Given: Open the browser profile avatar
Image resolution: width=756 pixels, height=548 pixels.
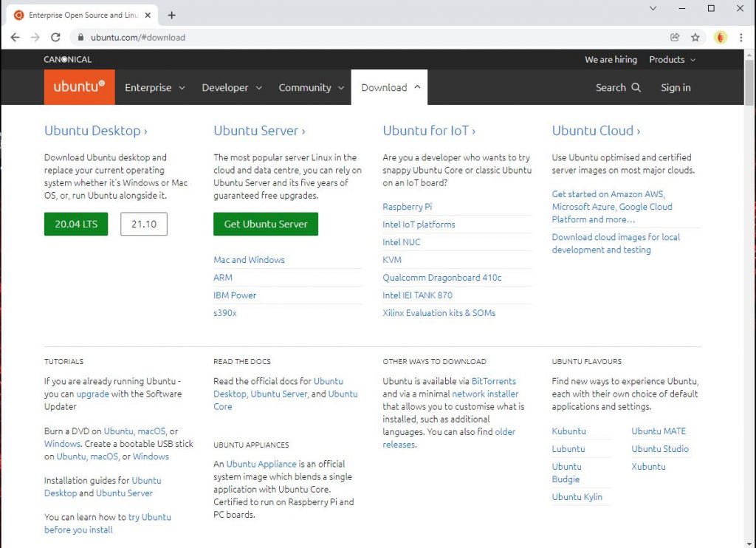Looking at the screenshot, I should click(x=721, y=37).
